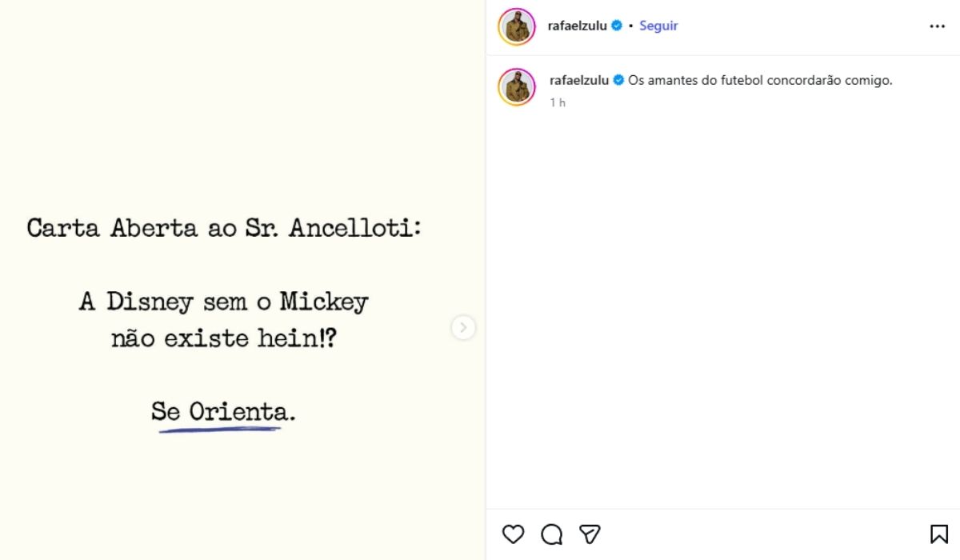
Task: Click the caption text about futebol
Action: pos(760,80)
